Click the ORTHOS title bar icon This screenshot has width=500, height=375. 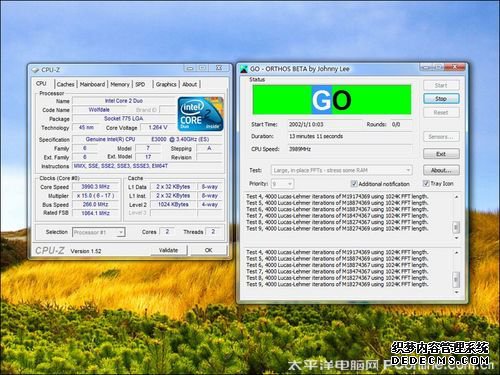244,69
